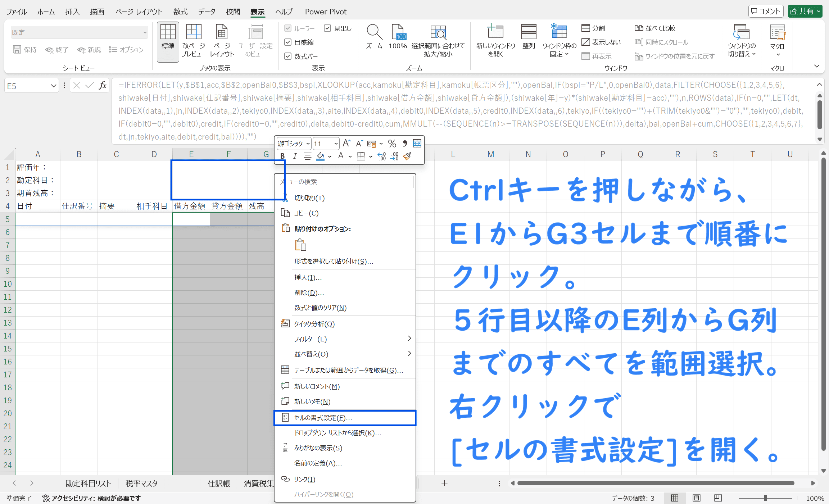Select the 標準 normal view icon
Image resolution: width=829 pixels, height=504 pixels.
tap(168, 41)
